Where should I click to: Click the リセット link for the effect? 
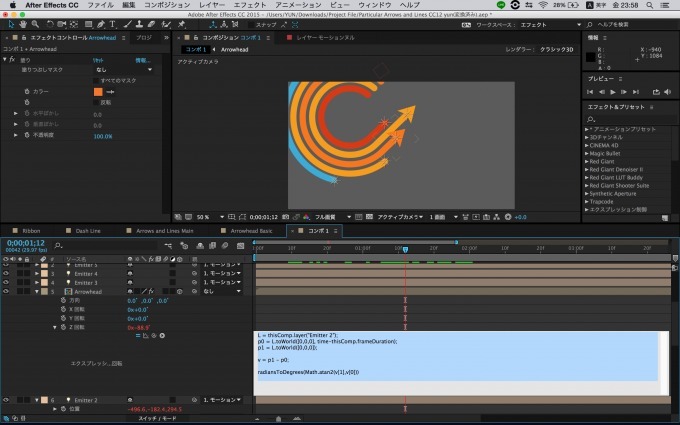[x=98, y=60]
